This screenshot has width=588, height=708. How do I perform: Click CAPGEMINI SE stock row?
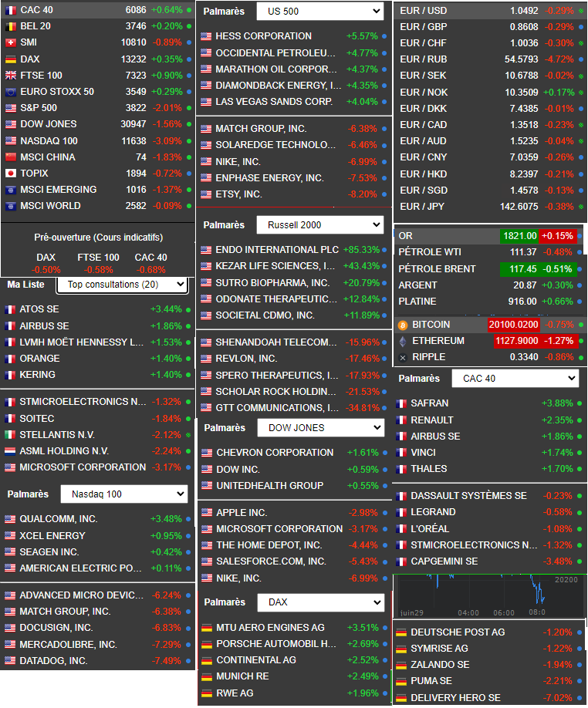[x=489, y=561]
